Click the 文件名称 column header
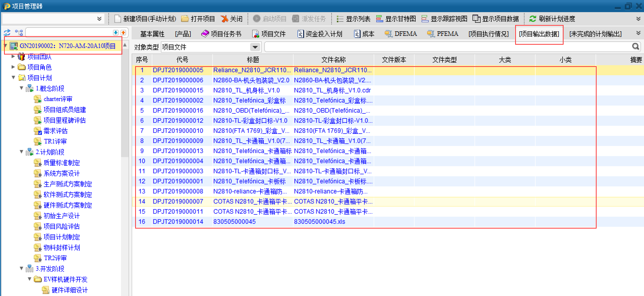This screenshot has height=296, width=644. click(333, 60)
